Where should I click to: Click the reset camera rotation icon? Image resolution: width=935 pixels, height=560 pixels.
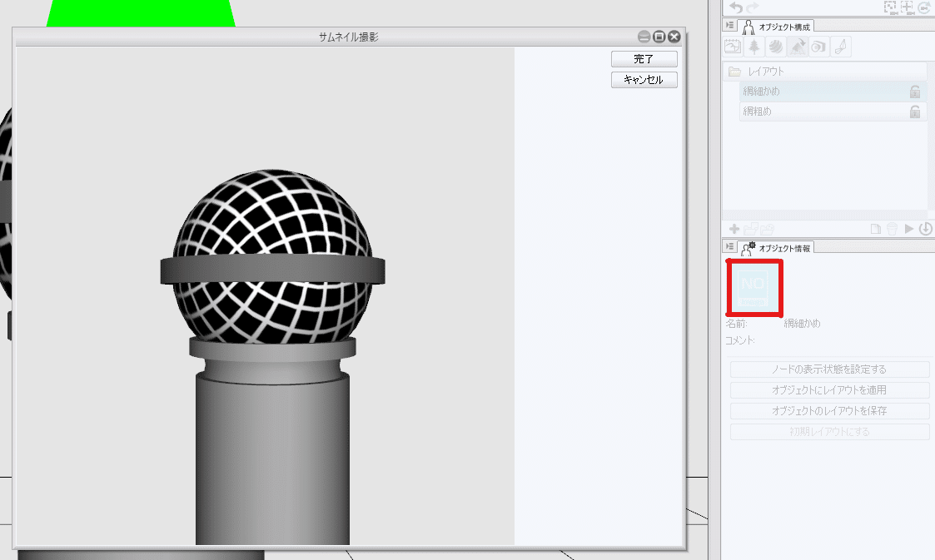pyautogui.click(x=923, y=7)
